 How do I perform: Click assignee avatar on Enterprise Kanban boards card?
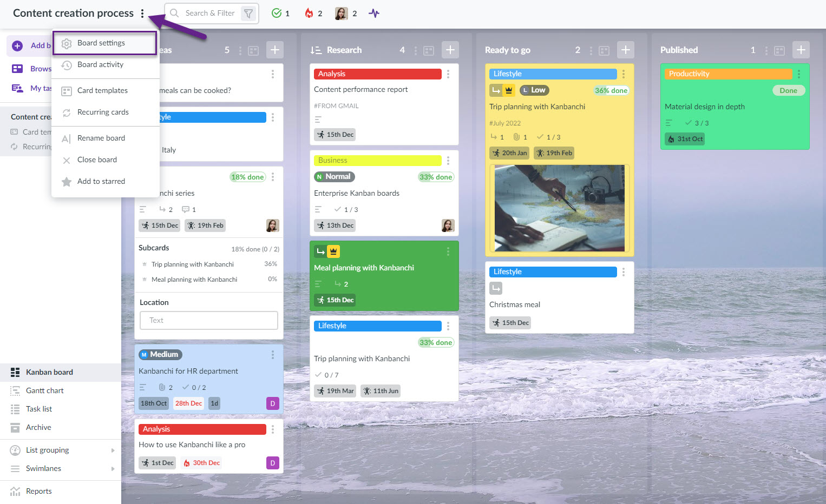tap(448, 226)
